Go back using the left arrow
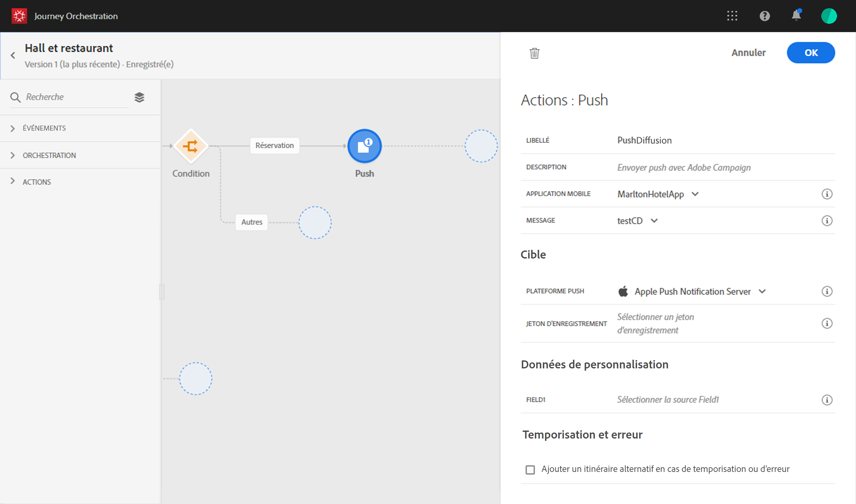This screenshot has height=504, width=856. pyautogui.click(x=13, y=55)
